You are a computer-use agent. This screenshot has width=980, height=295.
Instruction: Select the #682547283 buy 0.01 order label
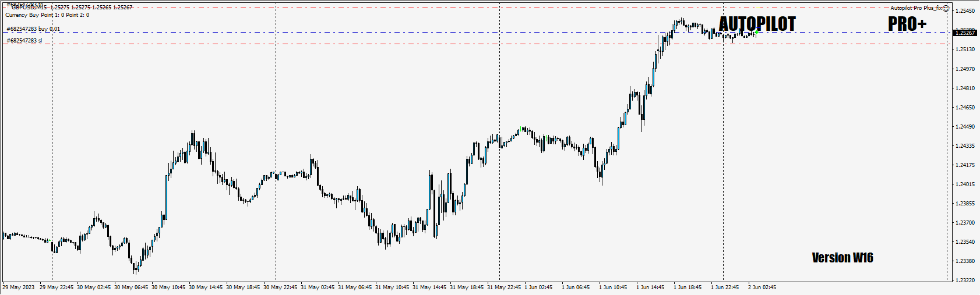(33, 29)
